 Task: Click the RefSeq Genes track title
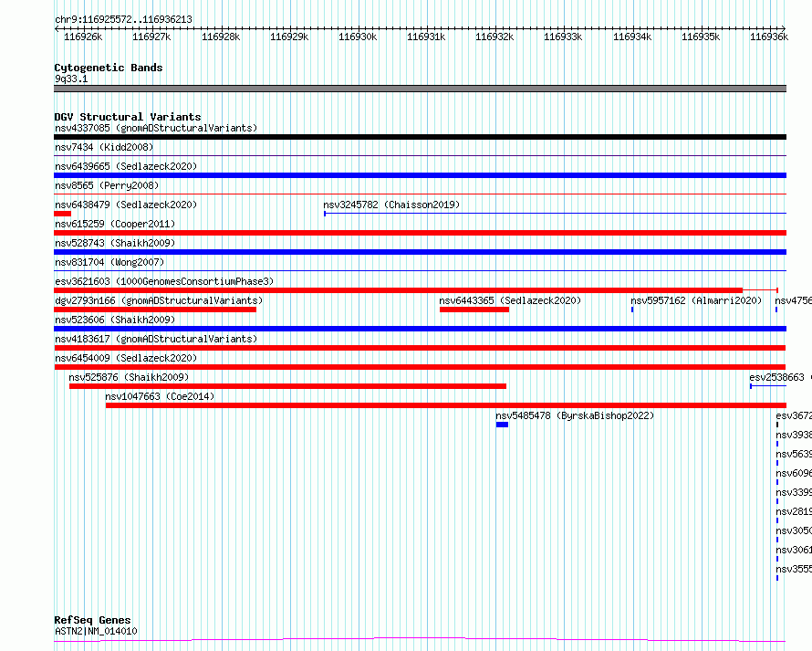coord(92,620)
